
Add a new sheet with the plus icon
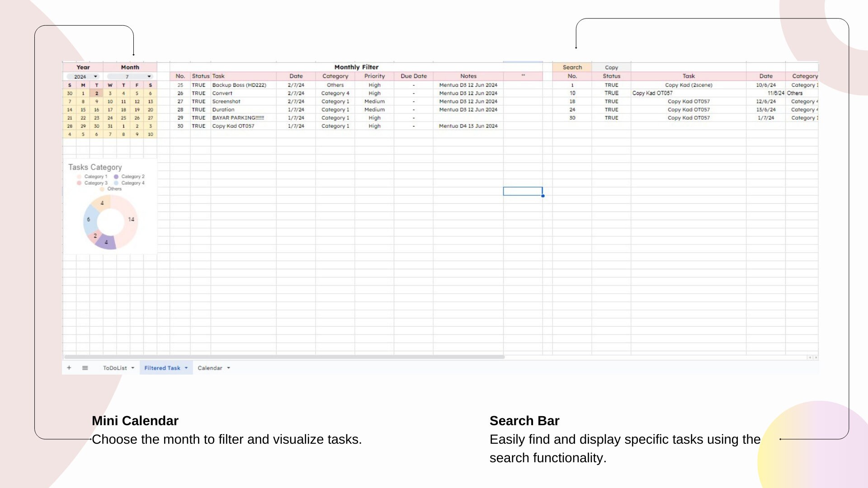coord(69,368)
